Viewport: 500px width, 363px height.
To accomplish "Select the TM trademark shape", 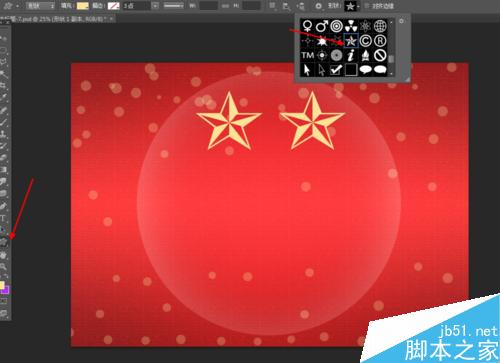I will (x=307, y=55).
